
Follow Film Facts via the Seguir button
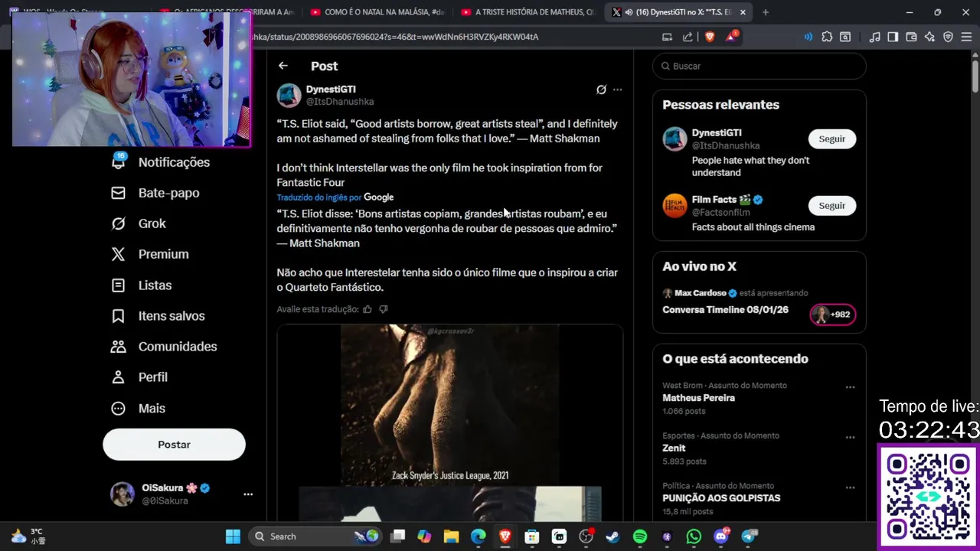832,206
